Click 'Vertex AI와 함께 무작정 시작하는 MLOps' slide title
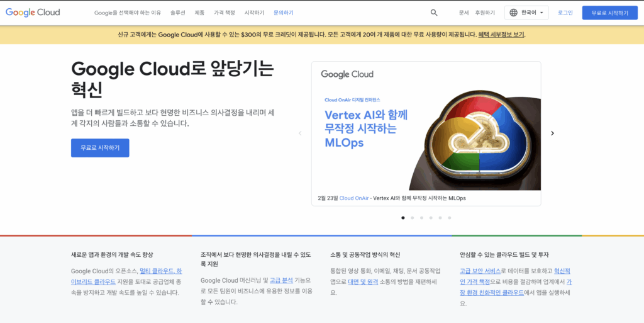The image size is (644, 323). click(367, 128)
